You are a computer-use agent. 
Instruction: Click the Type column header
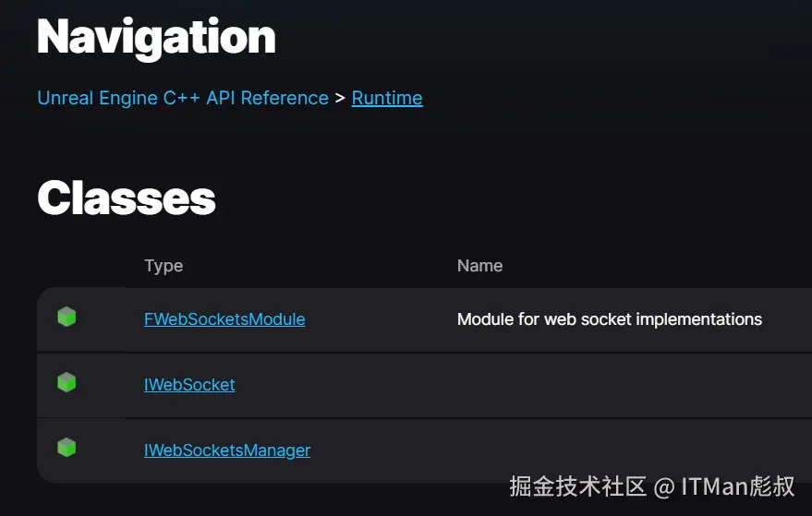tap(164, 266)
